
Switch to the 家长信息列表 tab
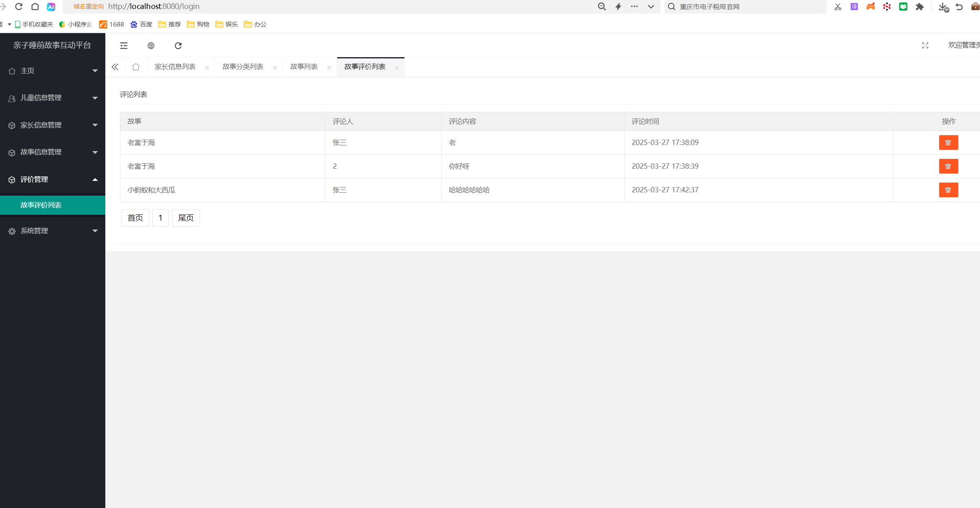[175, 67]
